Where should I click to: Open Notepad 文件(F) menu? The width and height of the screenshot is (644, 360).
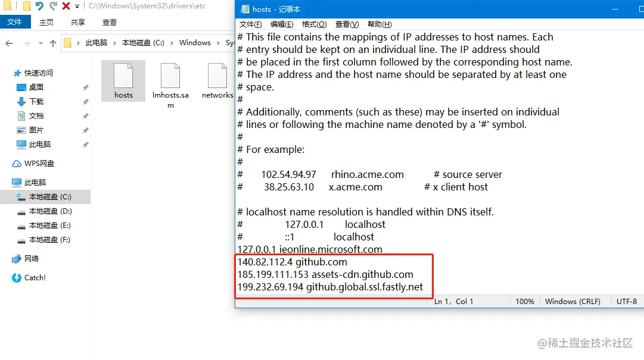coord(251,24)
